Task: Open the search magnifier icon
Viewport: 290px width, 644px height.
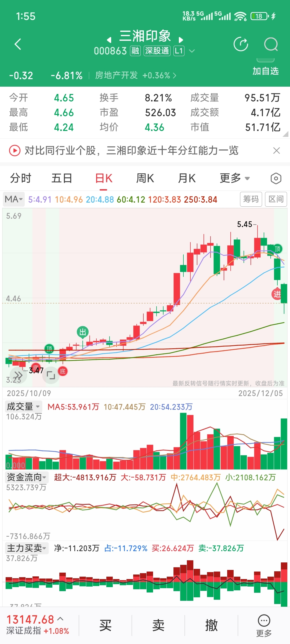Action: coord(271,44)
